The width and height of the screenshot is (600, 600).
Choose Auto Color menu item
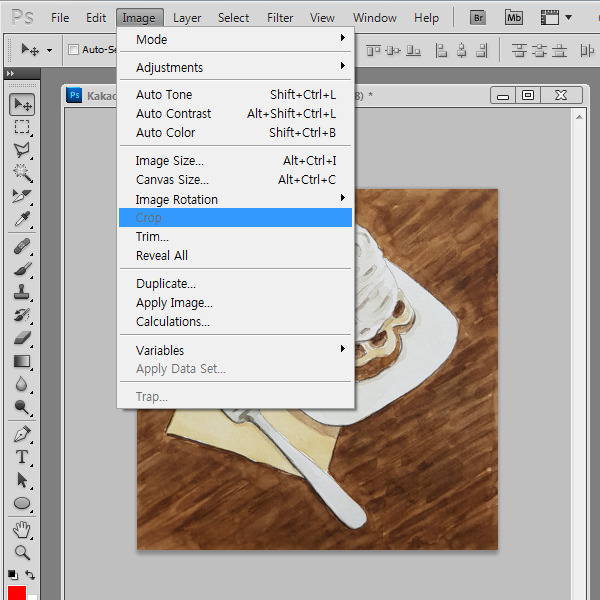(x=235, y=133)
